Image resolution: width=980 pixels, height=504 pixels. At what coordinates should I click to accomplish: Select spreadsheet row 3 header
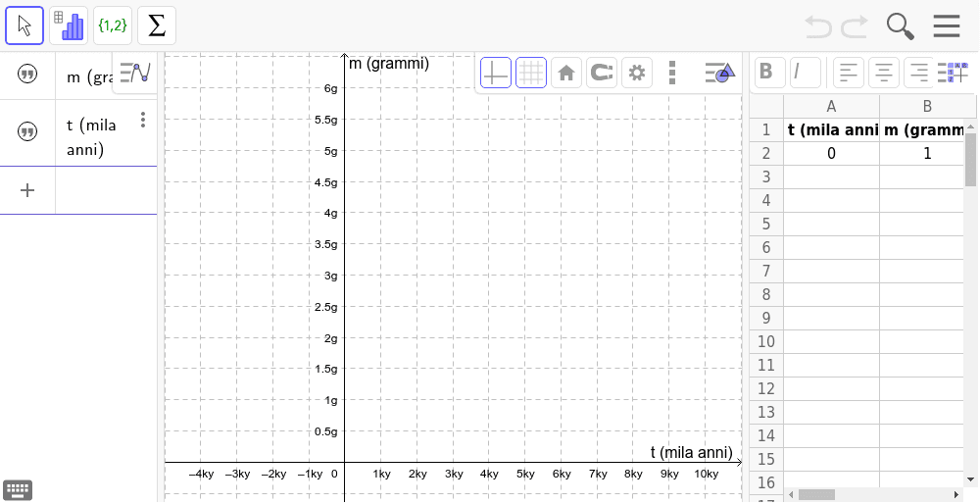point(766,176)
